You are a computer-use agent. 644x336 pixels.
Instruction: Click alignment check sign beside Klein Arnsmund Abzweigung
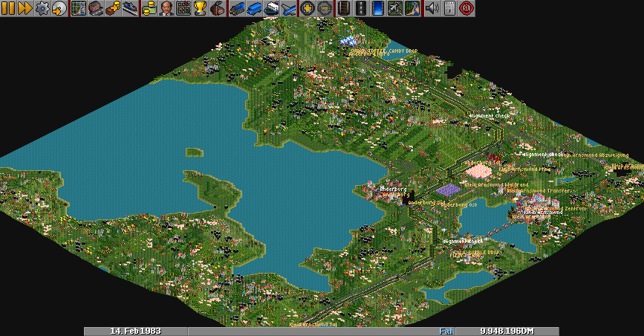coord(541,155)
